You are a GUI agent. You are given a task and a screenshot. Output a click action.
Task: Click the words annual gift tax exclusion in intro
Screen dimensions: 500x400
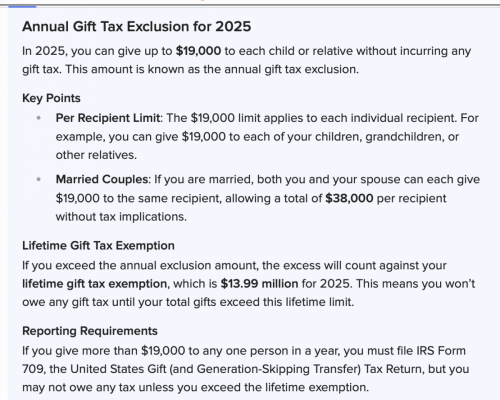(291, 69)
